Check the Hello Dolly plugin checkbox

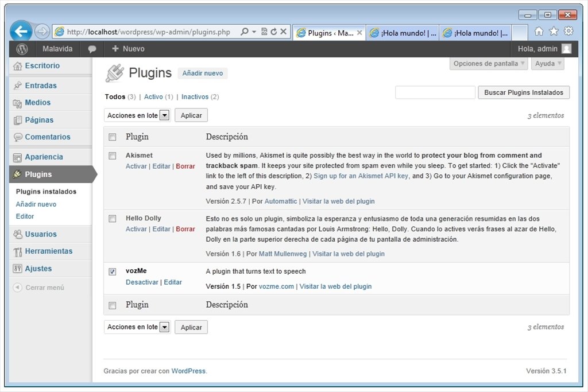tap(113, 219)
